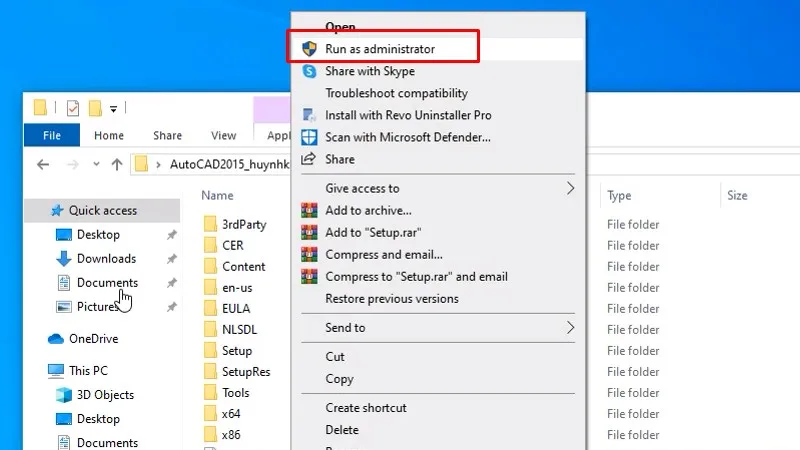Expand the Give access to submenu
The width and height of the screenshot is (800, 450).
pyautogui.click(x=571, y=188)
